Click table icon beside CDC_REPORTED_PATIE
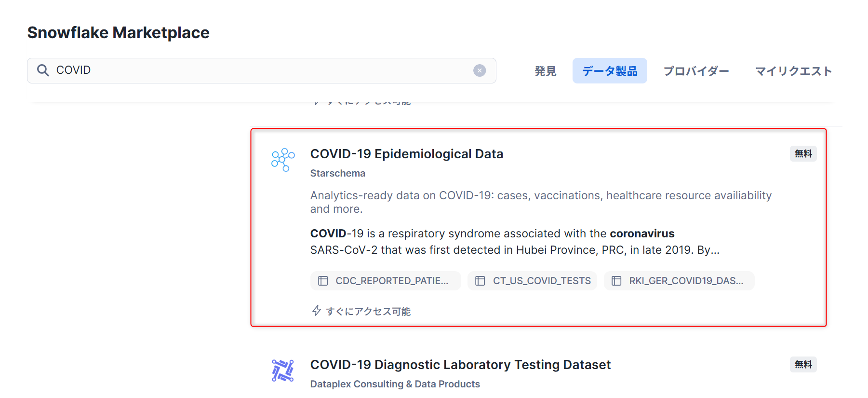The image size is (868, 398). tap(323, 281)
